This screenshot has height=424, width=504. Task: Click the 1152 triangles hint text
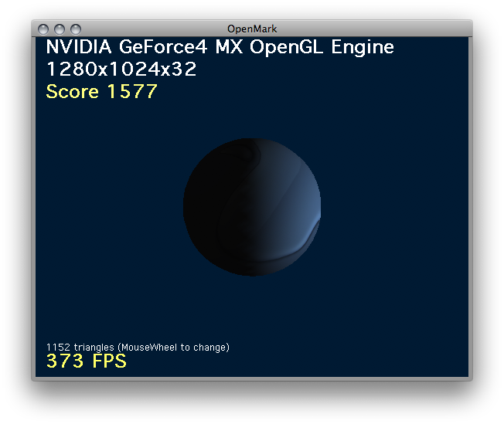138,348
